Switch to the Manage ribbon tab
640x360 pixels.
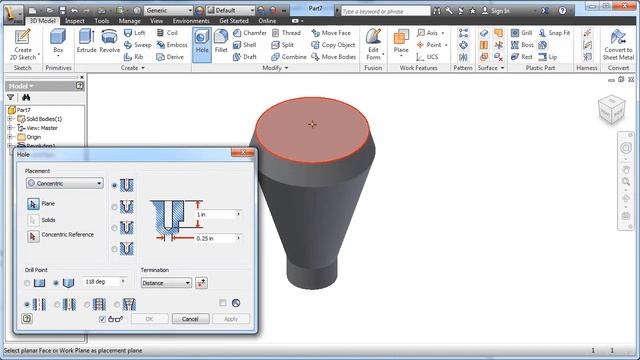pyautogui.click(x=129, y=21)
